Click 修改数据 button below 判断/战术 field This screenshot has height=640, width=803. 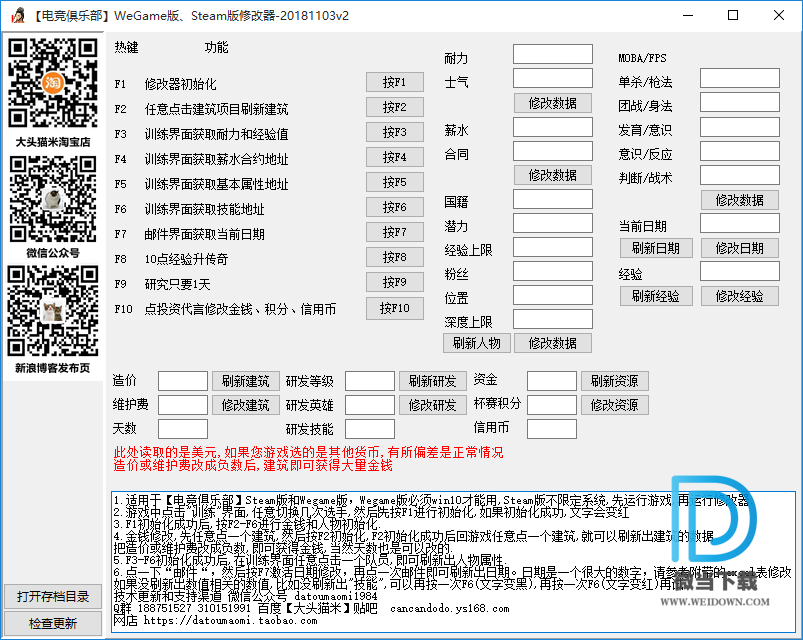click(739, 200)
